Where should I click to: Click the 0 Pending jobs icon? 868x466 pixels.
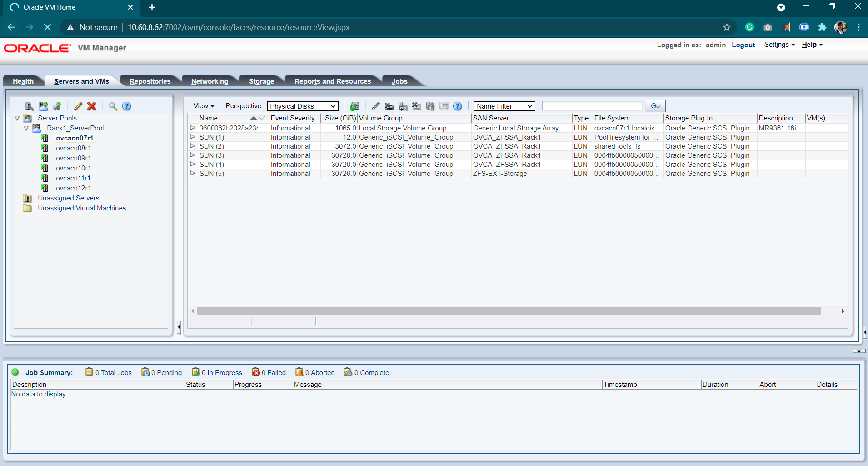pos(145,372)
